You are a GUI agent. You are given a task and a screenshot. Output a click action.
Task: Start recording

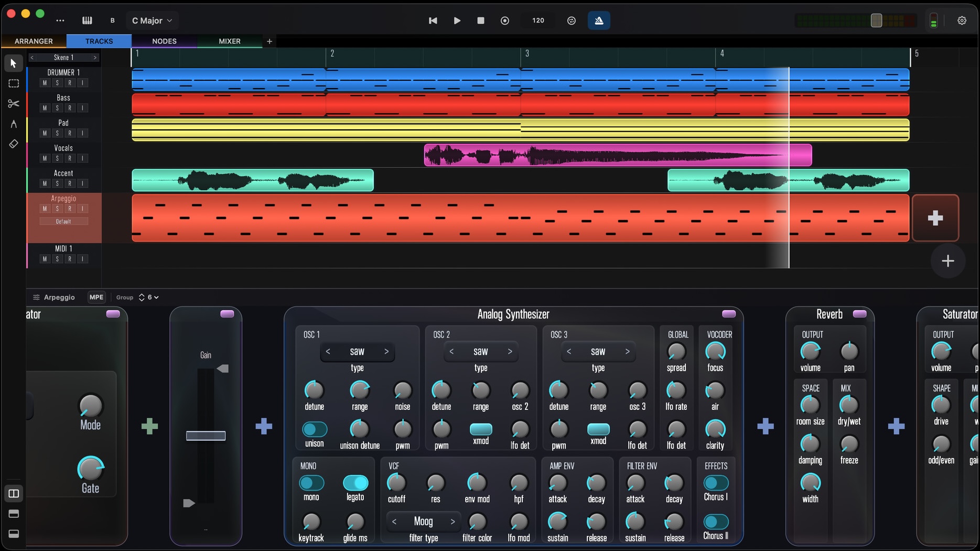(x=505, y=20)
